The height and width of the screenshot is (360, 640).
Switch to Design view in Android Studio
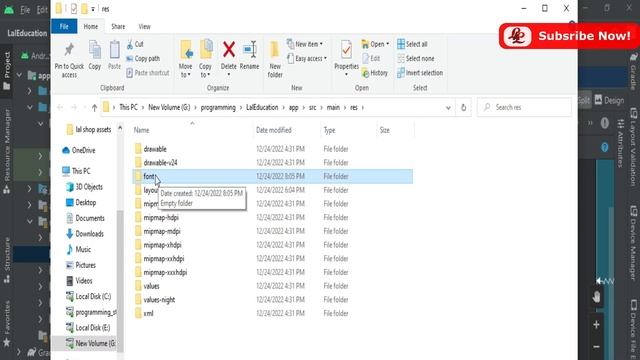point(609,100)
